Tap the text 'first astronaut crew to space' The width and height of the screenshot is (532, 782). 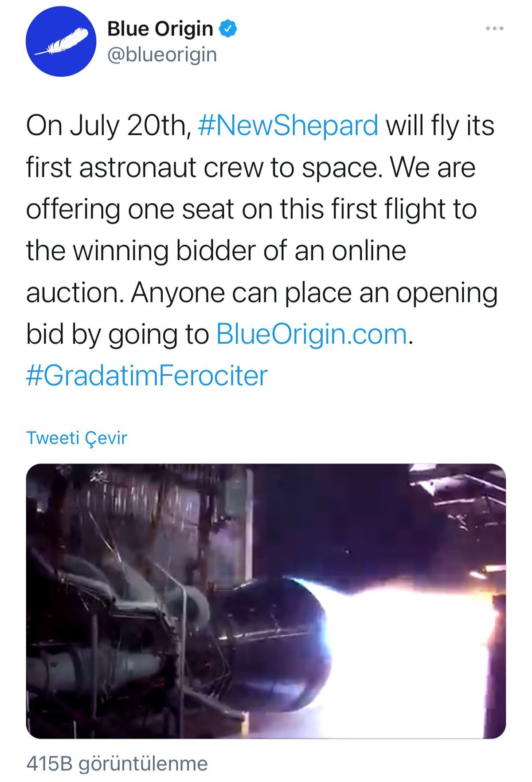pyautogui.click(x=204, y=168)
